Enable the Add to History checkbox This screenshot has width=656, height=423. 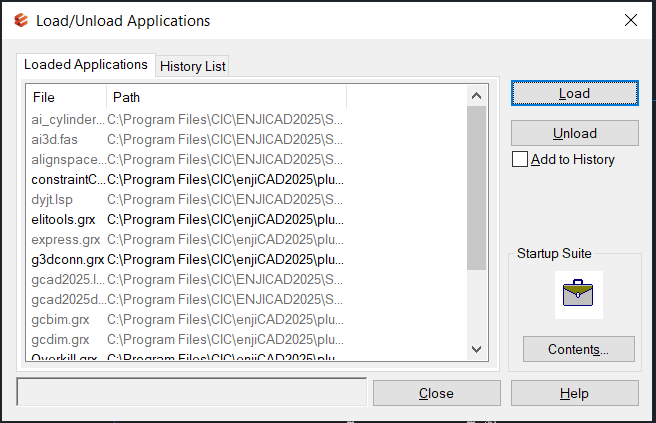[520, 159]
